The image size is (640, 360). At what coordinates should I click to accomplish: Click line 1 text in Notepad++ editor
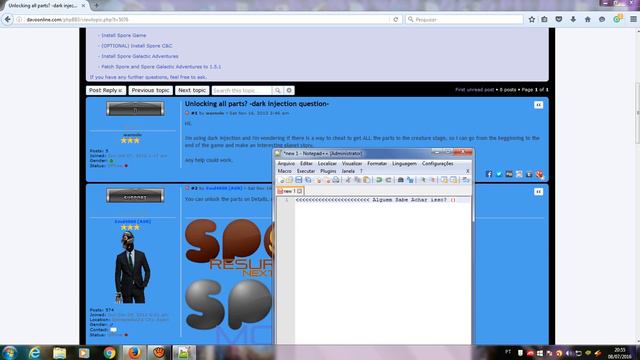[x=376, y=200]
